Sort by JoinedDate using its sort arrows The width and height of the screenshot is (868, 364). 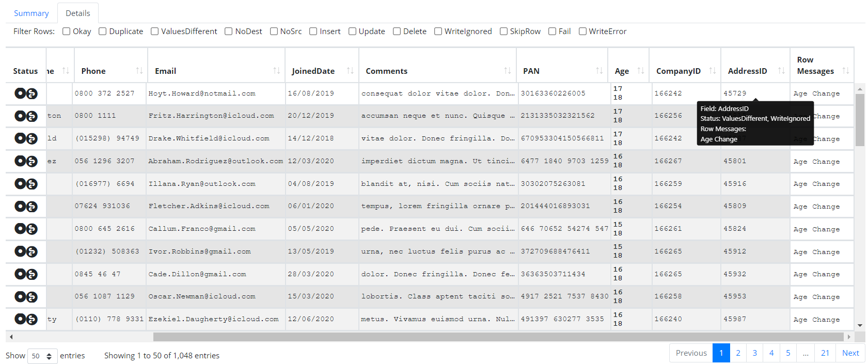[351, 71]
